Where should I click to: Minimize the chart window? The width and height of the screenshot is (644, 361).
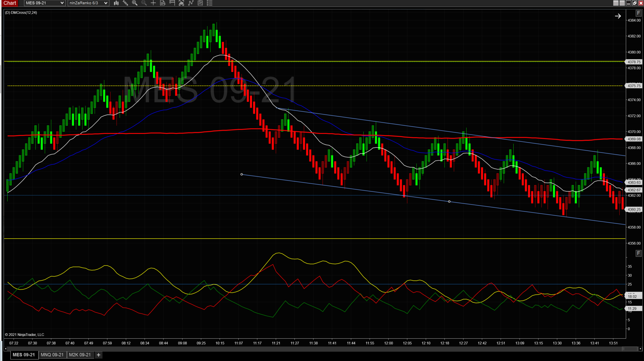tap(628, 3)
